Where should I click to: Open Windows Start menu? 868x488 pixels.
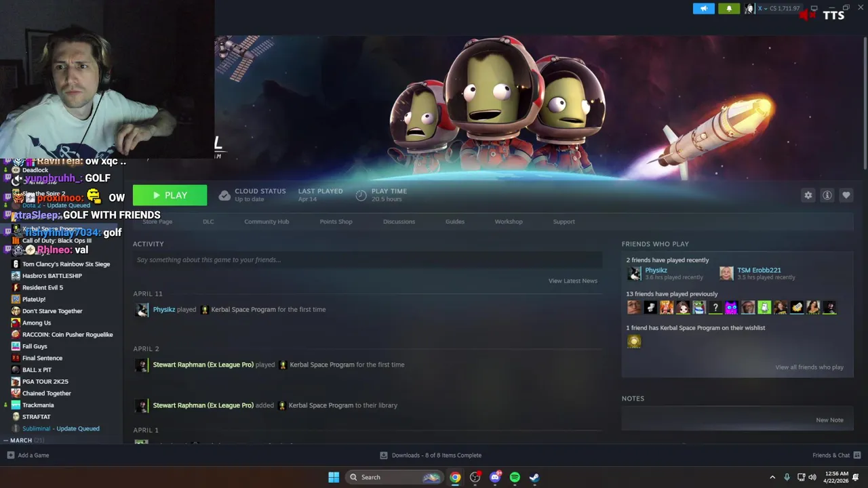pyautogui.click(x=334, y=477)
